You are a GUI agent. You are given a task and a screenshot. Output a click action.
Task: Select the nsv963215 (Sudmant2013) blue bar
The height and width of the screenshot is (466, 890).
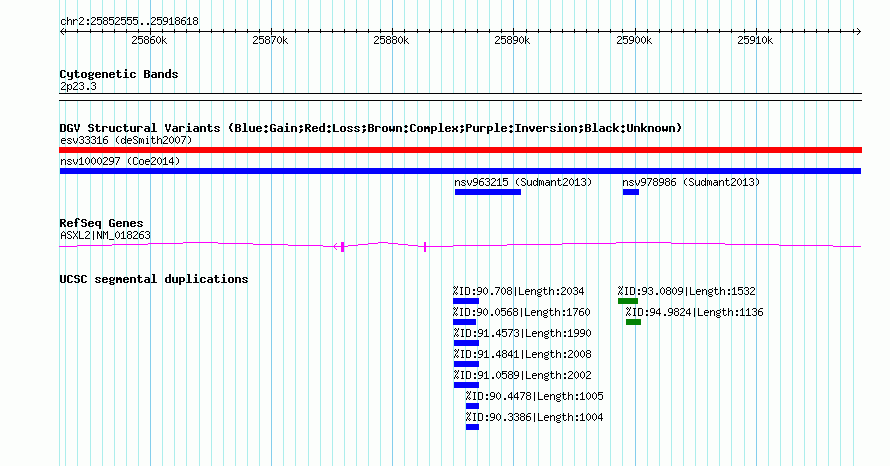[488, 192]
